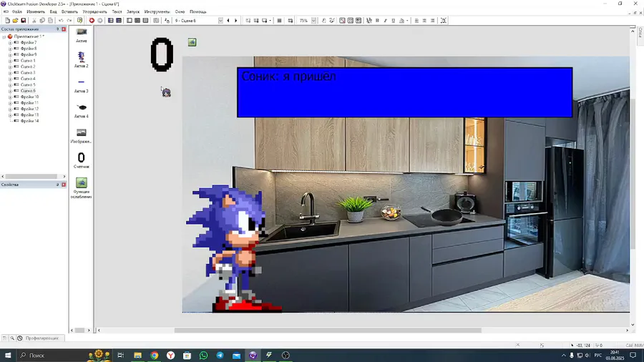Image resolution: width=644 pixels, height=362 pixels.
Task: Align text right in toolbar
Action: 432,21
